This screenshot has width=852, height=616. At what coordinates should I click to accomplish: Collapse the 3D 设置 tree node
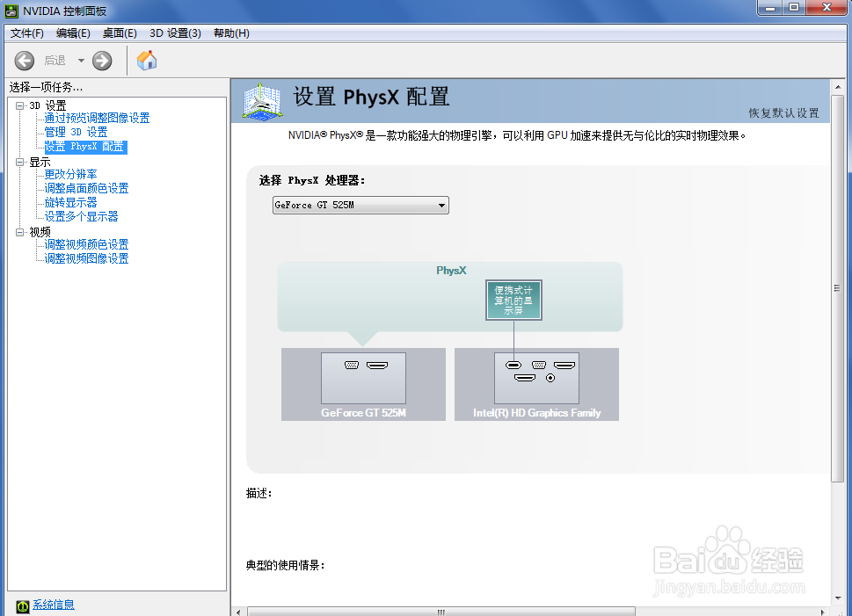[20, 105]
